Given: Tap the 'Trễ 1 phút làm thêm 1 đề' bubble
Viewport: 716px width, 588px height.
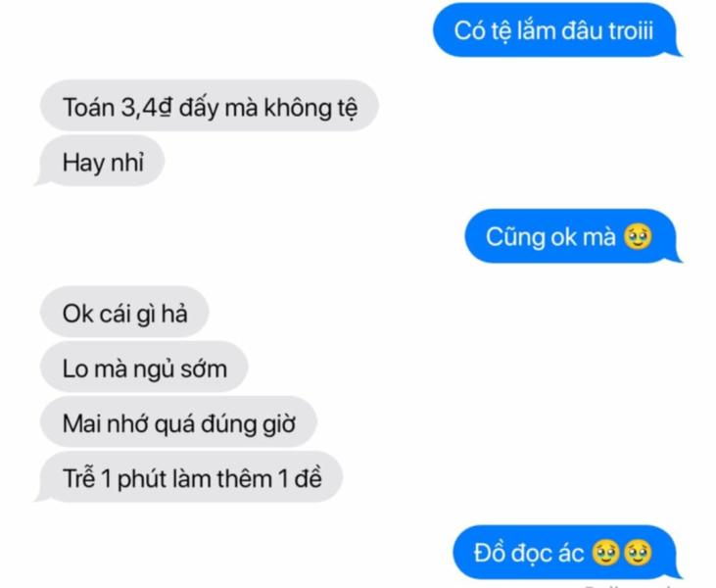Looking at the screenshot, I should (189, 477).
